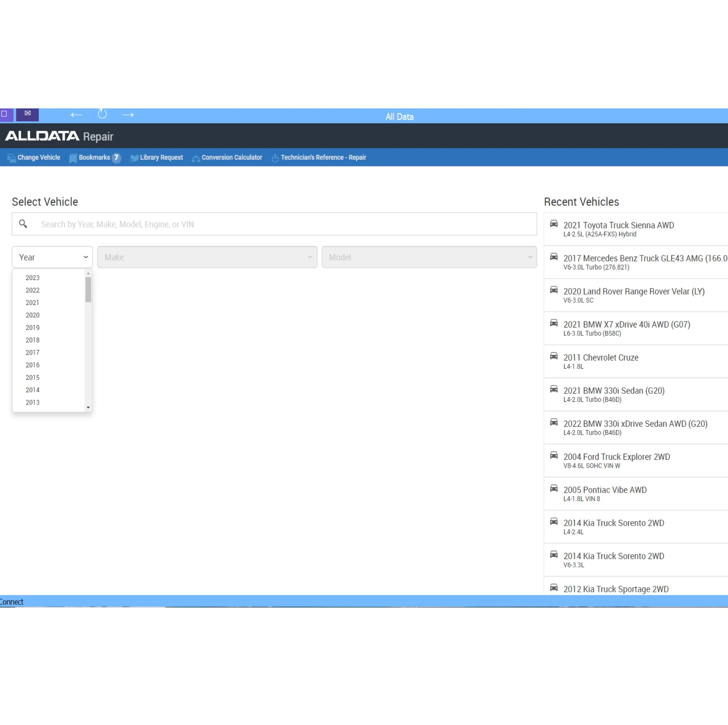Image resolution: width=728 pixels, height=725 pixels.
Task: Click the back arrow navigation icon
Action: [x=77, y=115]
